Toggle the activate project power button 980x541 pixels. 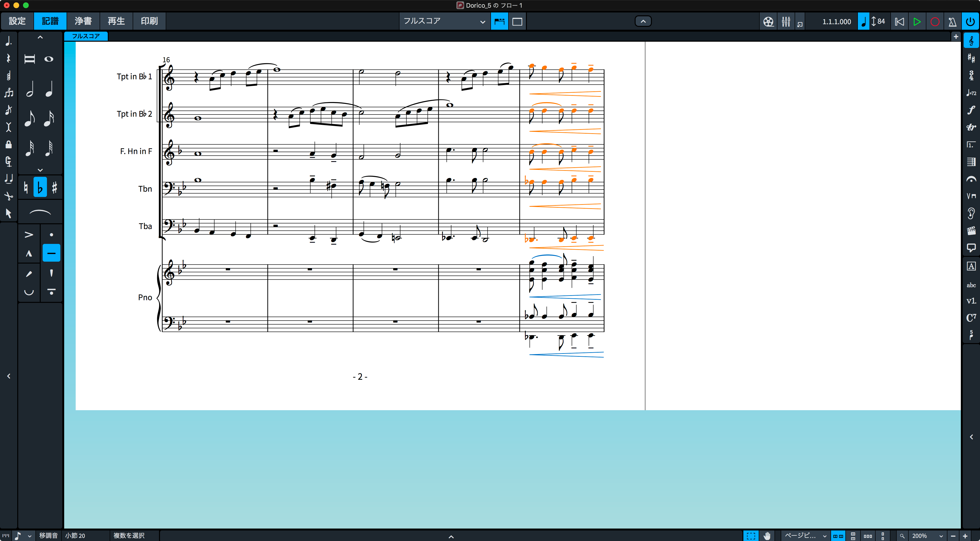click(970, 22)
